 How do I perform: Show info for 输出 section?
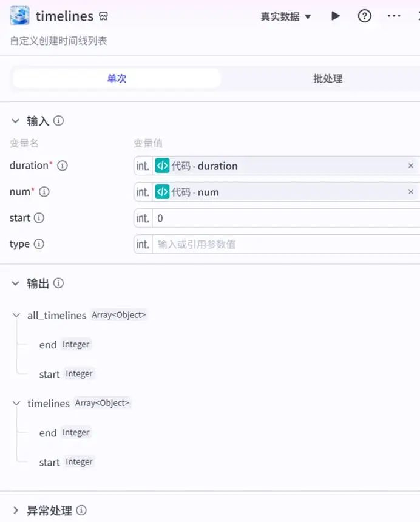59,283
